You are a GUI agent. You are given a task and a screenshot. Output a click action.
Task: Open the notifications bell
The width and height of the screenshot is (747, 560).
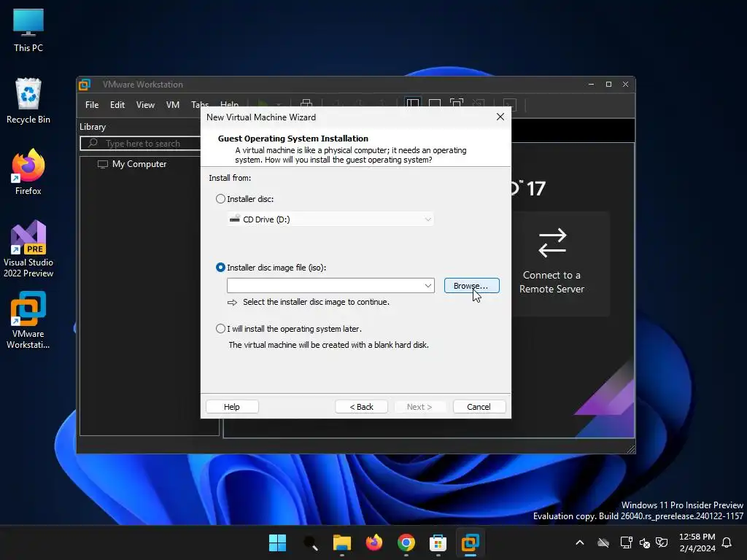coord(727,542)
